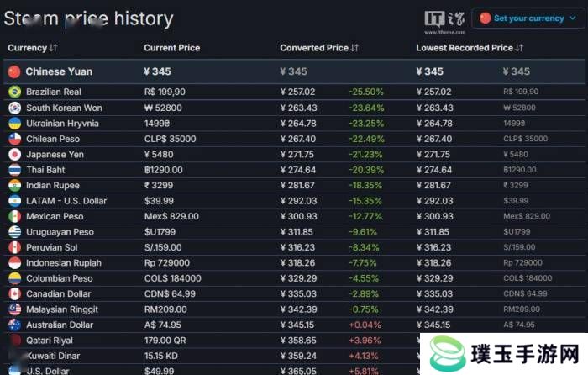Sort by the Converted Price column header
Screen dimensions: 588x375
tap(319, 48)
